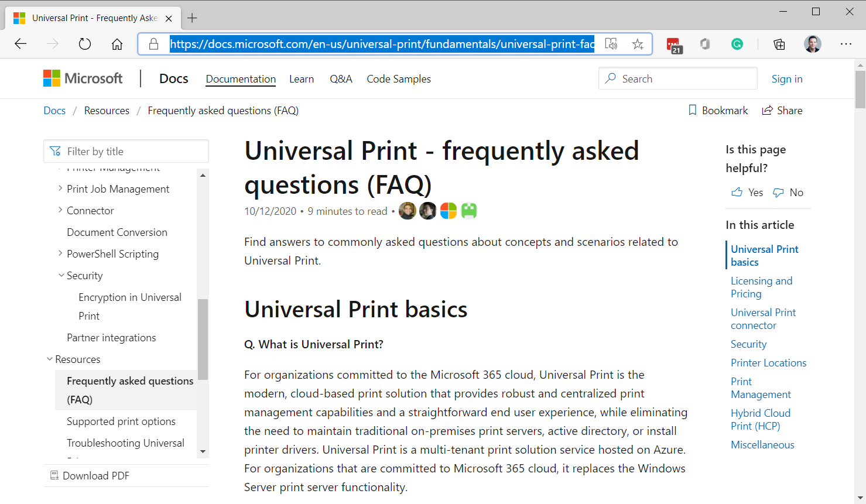Click the green robot contributor avatar
Viewport: 866px width, 504px height.
[x=469, y=211]
